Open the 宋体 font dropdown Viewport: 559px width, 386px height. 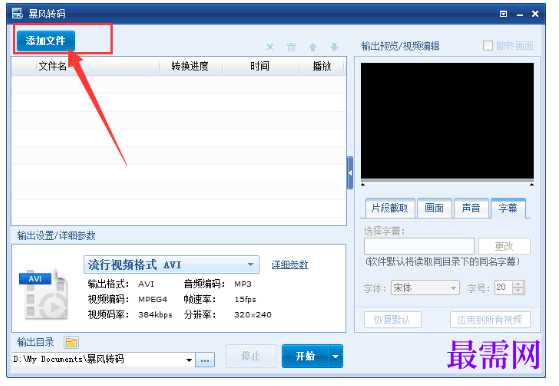coord(425,288)
